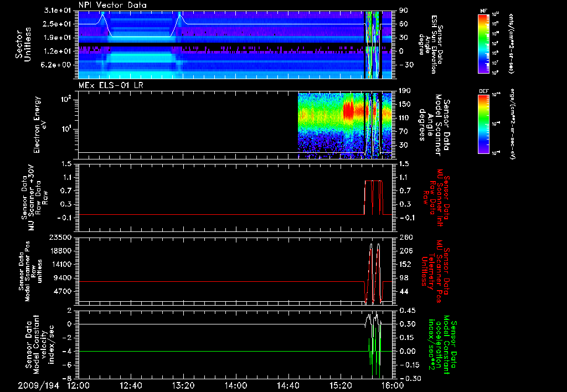Click the 0.15 acceleration tick label
Image resolution: width=567 pixels, height=392 pixels.
407,337
